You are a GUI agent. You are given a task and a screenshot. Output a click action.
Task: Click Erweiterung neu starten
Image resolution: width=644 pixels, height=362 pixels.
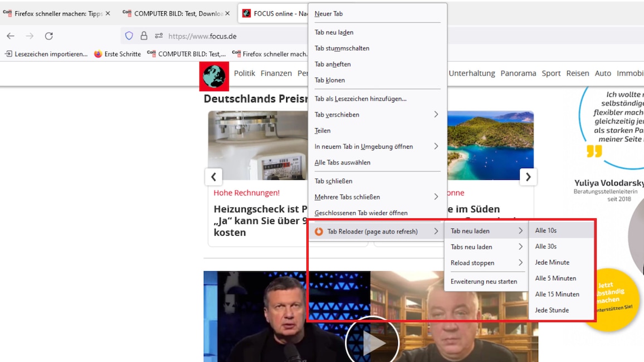tap(484, 282)
